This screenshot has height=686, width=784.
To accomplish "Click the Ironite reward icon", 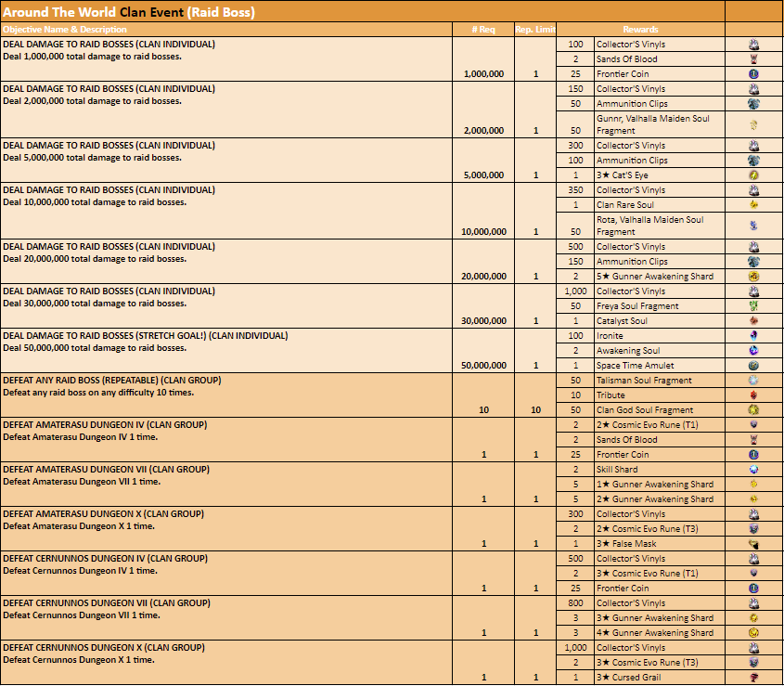I will (x=753, y=336).
